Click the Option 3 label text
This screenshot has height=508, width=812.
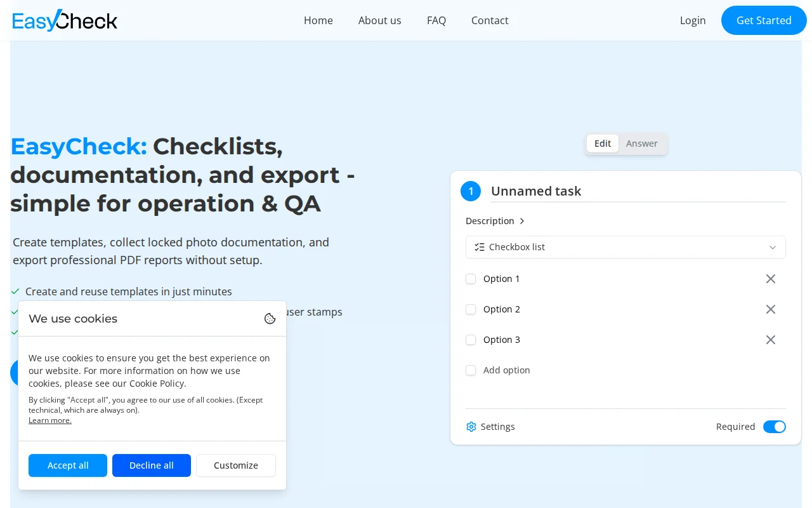502,340
